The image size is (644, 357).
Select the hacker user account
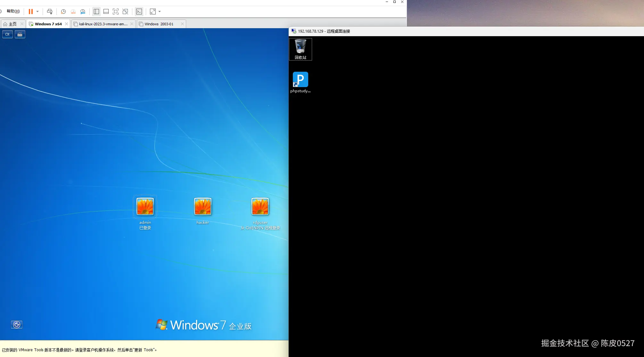pyautogui.click(x=202, y=207)
